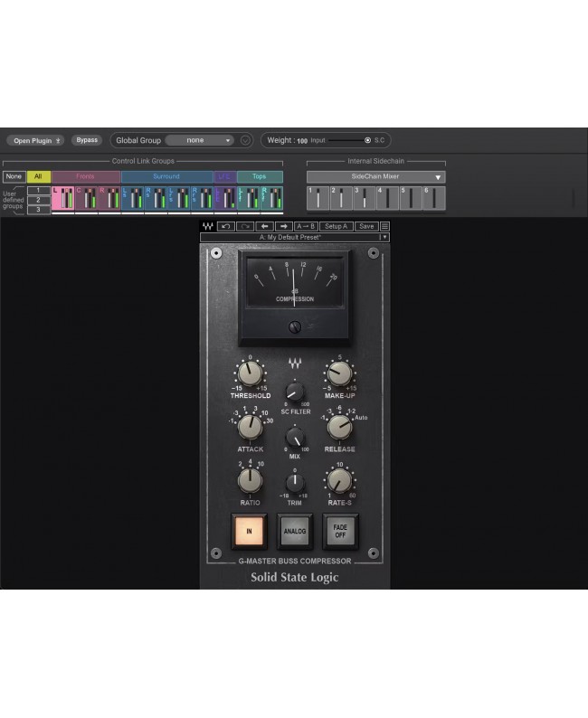The width and height of the screenshot is (588, 718).
Task: Select the LFE channel meter cell
Action: point(225,198)
